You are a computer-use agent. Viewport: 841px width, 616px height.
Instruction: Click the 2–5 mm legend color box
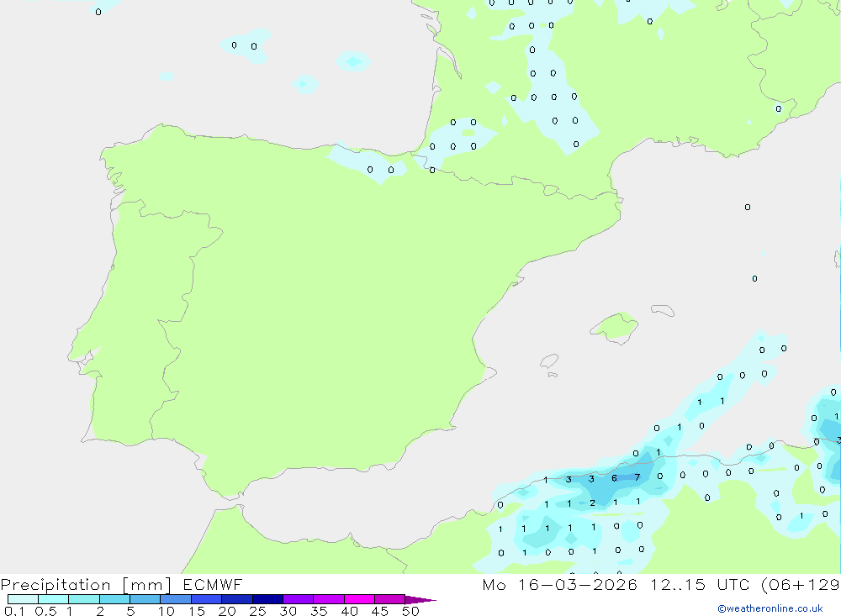tap(114, 599)
